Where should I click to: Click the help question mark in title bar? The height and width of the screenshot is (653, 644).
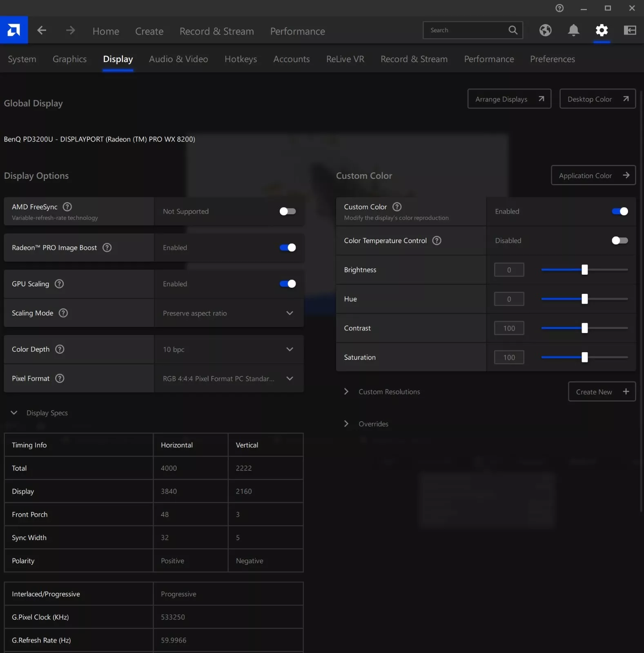tap(559, 8)
